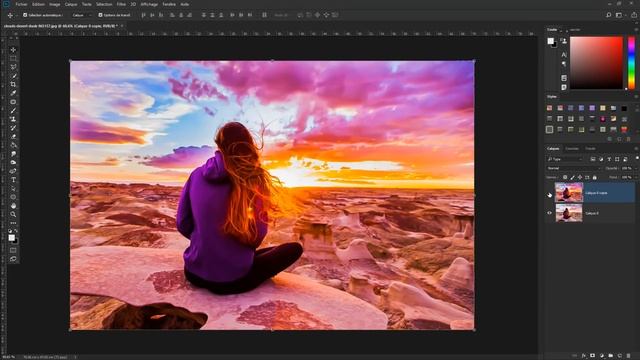Hide the Calque 0 layer
640x360 pixels.
(x=549, y=213)
